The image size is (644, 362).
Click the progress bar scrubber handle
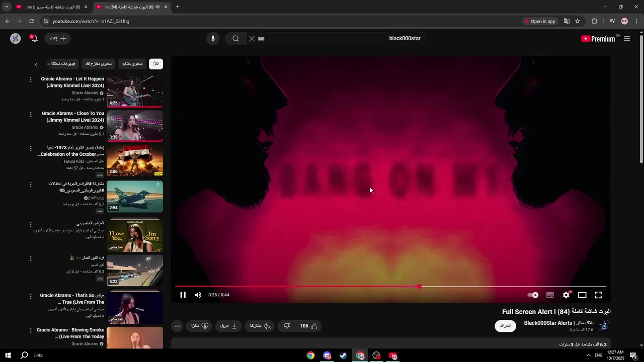pos(419,287)
